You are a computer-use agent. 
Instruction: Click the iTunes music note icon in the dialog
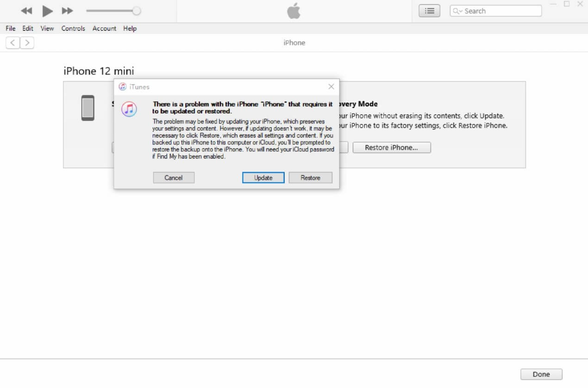point(129,109)
